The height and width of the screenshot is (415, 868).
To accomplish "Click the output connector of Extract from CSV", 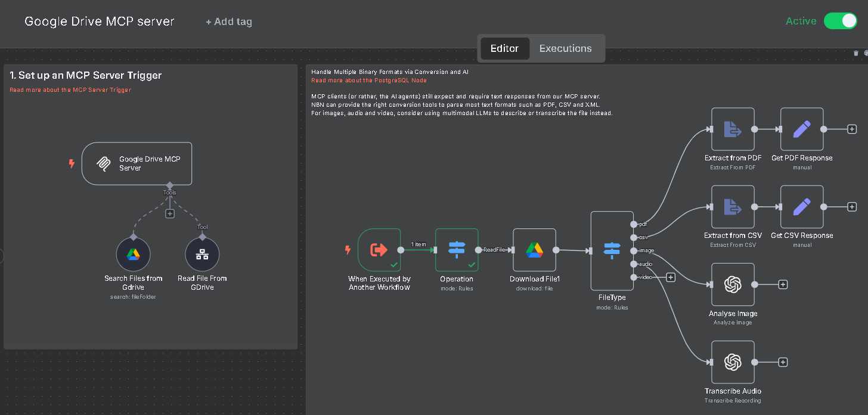I will click(x=754, y=206).
